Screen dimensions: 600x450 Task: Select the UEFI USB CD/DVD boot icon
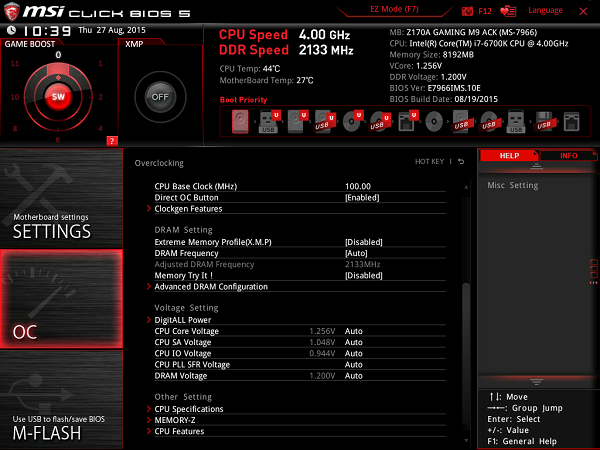(380, 122)
